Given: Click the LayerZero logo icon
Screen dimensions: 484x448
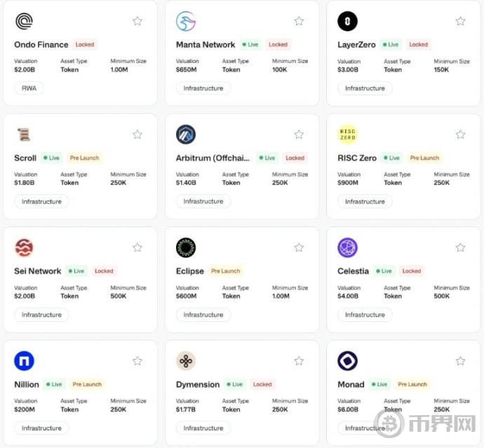Looking at the screenshot, I should (347, 21).
